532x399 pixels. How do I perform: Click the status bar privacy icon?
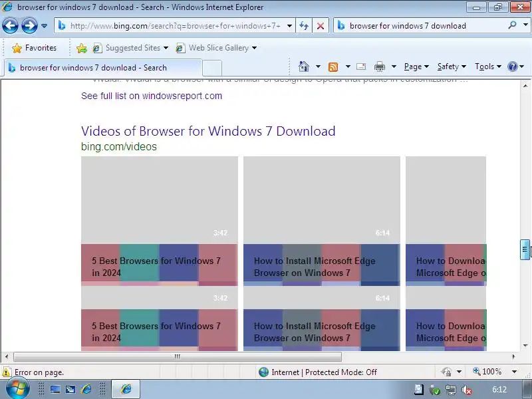tap(446, 372)
